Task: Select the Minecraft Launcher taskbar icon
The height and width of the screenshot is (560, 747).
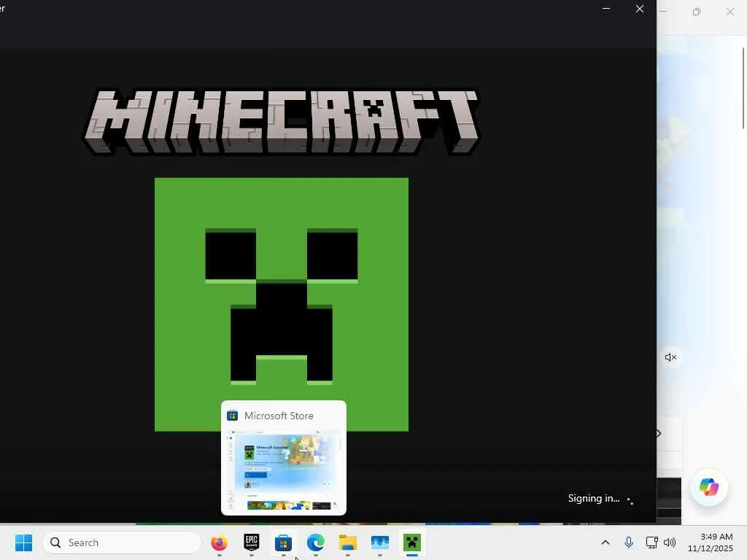Action: pyautogui.click(x=412, y=542)
